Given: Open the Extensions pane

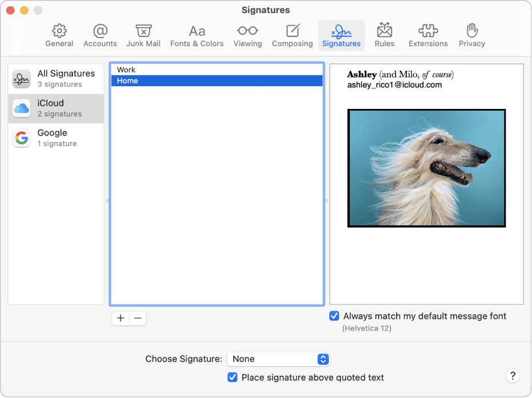Looking at the screenshot, I should point(428,35).
